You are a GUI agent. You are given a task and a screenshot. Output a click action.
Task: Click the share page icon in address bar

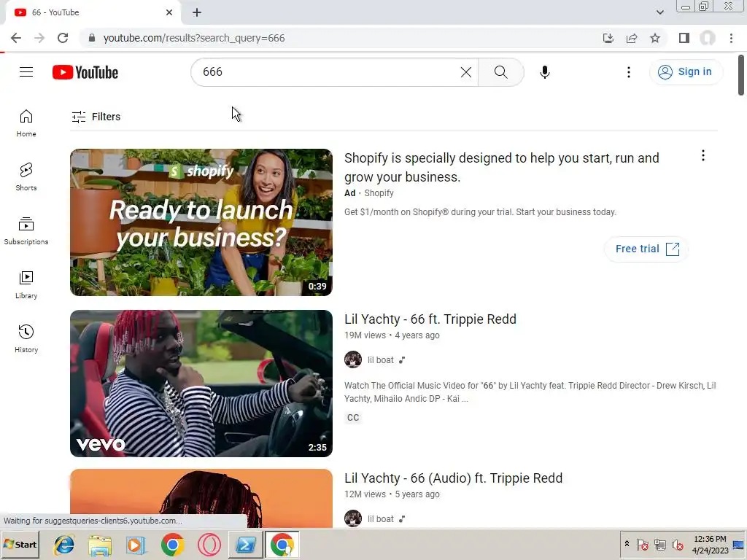pyautogui.click(x=632, y=38)
